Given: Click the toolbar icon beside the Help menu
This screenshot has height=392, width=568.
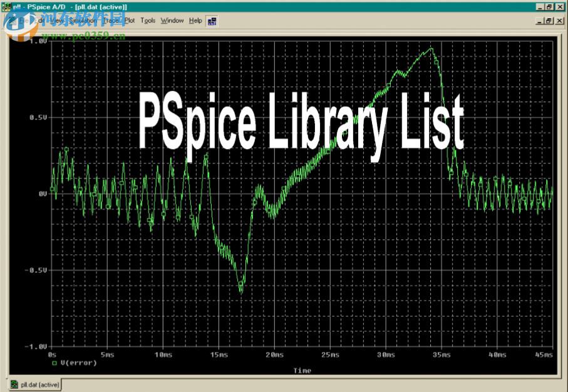Looking at the screenshot, I should click(x=211, y=21).
